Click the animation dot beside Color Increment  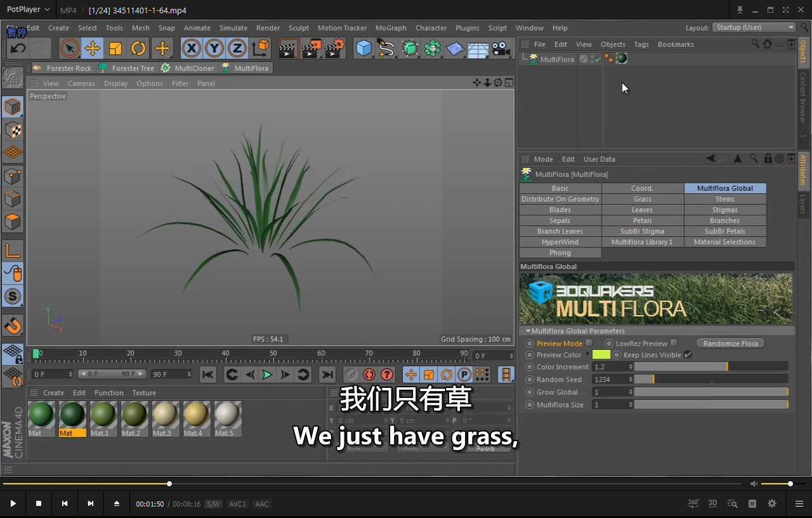[x=530, y=367]
